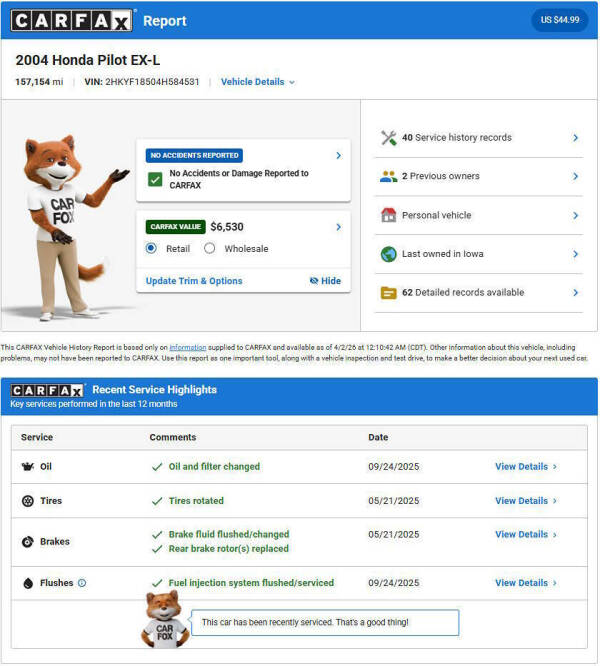Hide the CARFAX value panel
Viewport: 600px width, 666px height.
coord(325,281)
